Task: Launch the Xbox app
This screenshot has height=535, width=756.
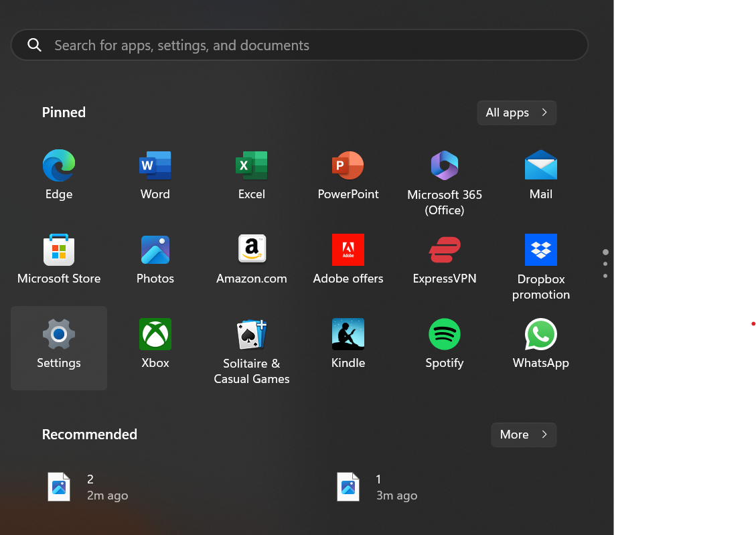Action: [155, 335]
